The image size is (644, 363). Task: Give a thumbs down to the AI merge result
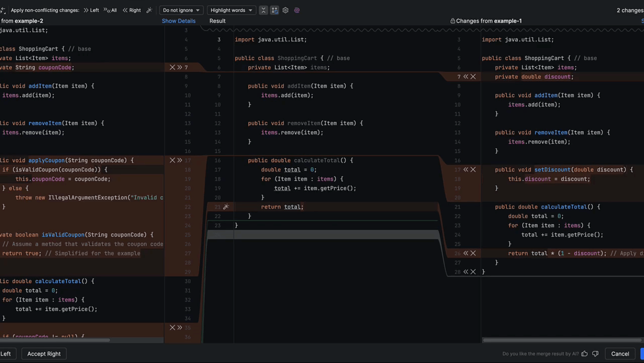pos(595,353)
